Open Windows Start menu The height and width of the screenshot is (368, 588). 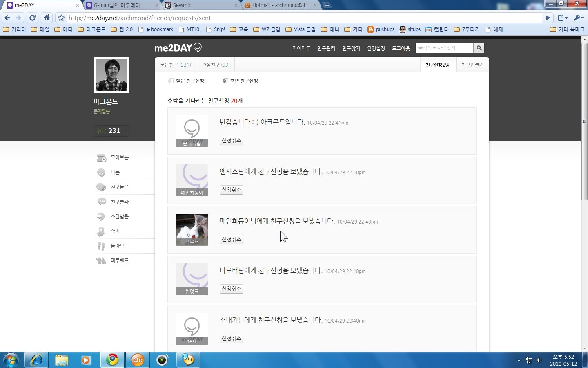(x=11, y=360)
